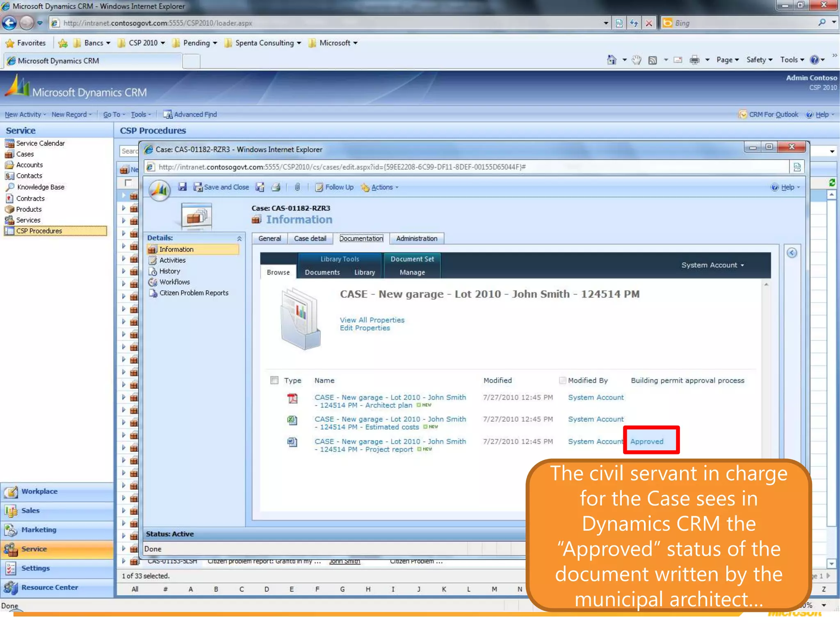Open the Documents tab under Library Tools
The image size is (840, 630).
322,272
